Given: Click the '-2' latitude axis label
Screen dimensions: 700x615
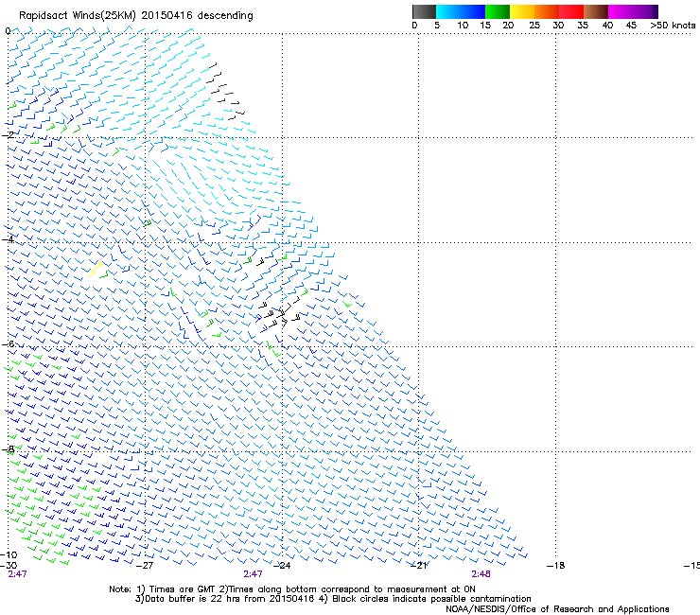Looking at the screenshot, I should pos(8,134).
